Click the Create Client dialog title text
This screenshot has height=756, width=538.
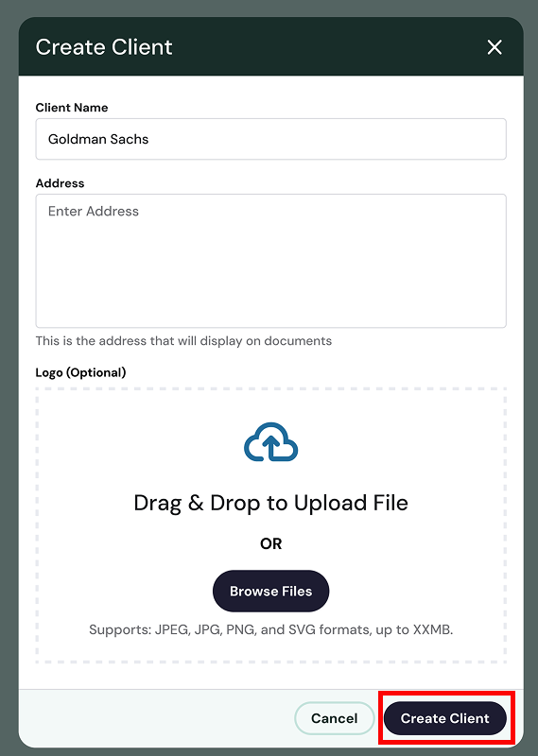pos(104,47)
